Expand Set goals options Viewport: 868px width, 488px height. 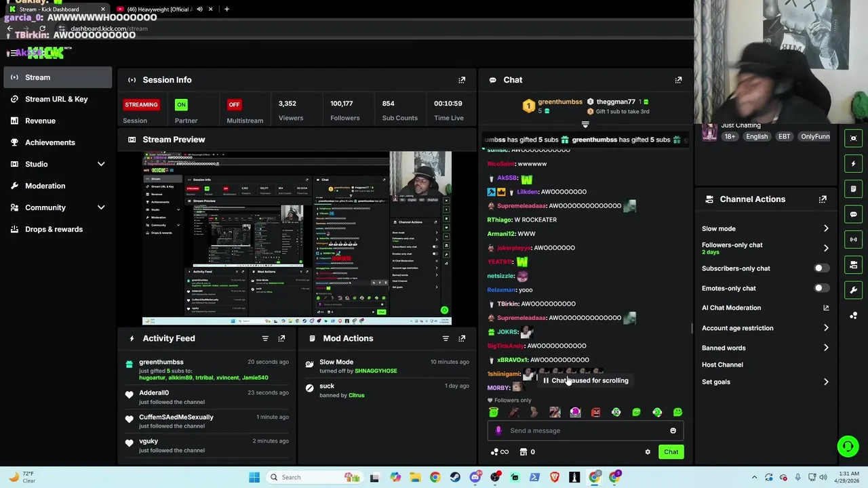pos(826,382)
